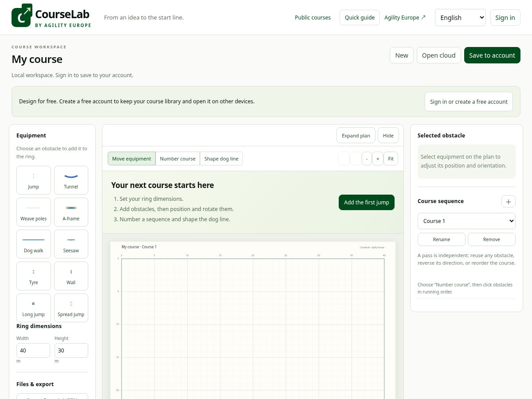532x399 pixels.
Task: Click 'Your next course starts here' heading
Action: (163, 185)
